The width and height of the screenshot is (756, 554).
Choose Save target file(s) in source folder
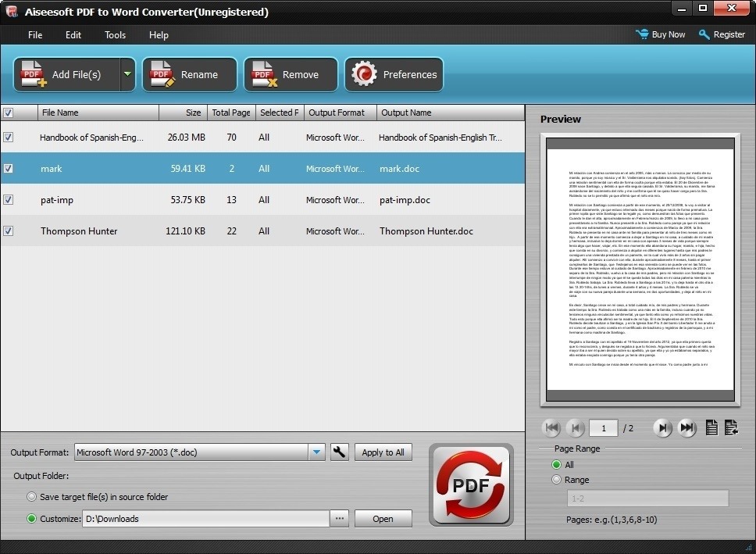(32, 497)
